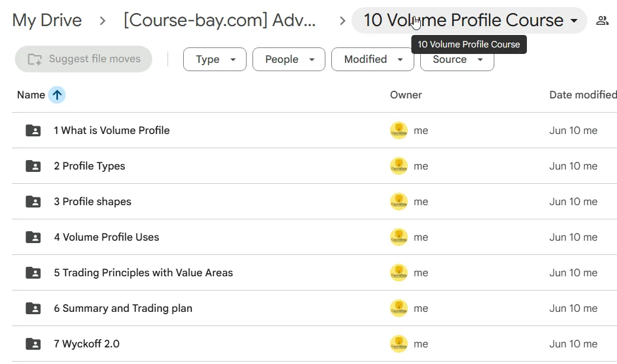Select '6 Summary and Trading plan' folder name

point(123,308)
